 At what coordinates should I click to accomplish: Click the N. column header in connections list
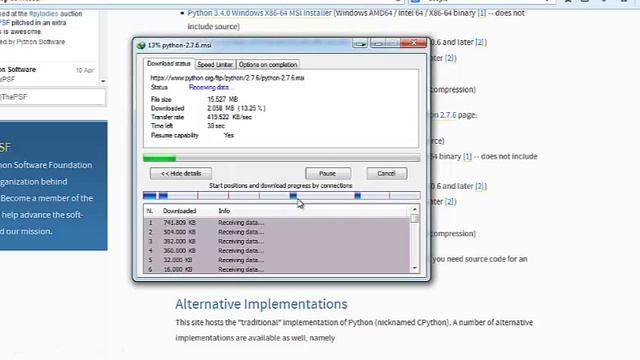pos(150,211)
